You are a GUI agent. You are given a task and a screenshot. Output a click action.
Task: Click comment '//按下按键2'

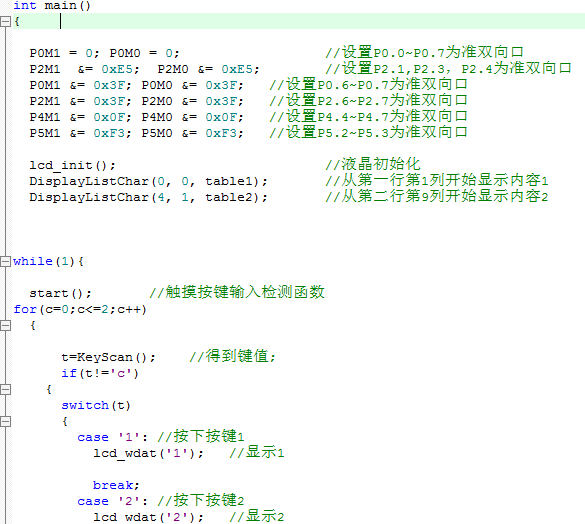(x=201, y=500)
